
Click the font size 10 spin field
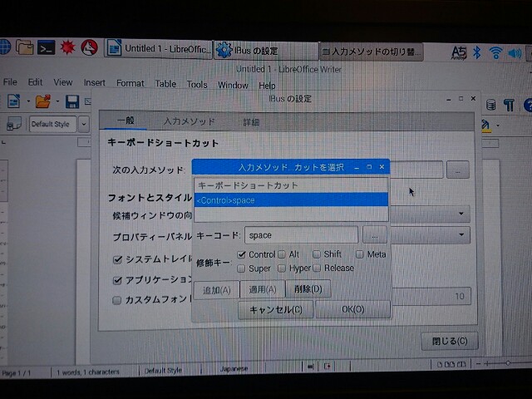[x=431, y=296]
